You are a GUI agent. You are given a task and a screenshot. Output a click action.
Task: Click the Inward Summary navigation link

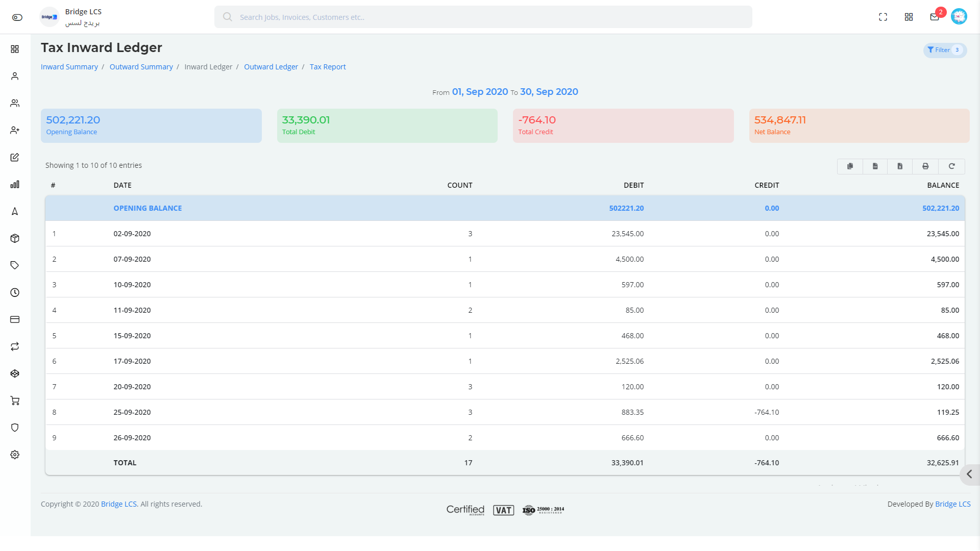[x=69, y=66]
